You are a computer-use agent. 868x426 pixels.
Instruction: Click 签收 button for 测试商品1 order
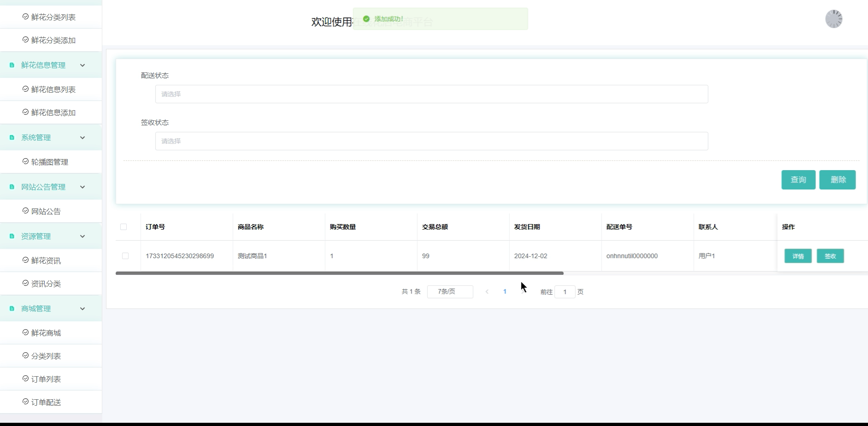point(830,256)
